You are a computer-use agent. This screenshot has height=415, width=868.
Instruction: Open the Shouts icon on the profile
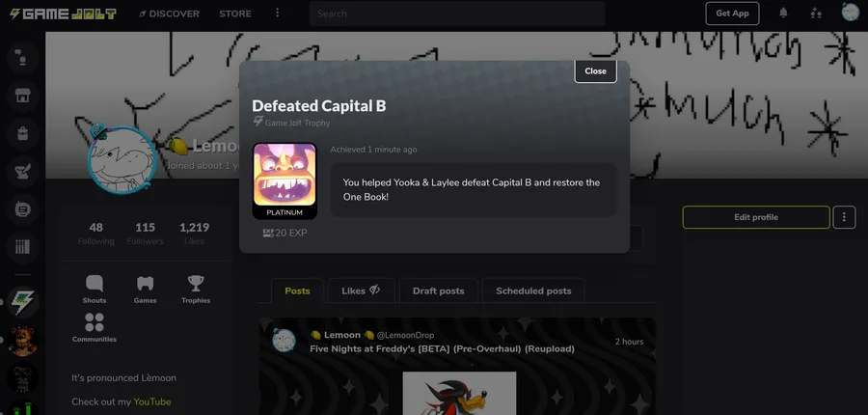coord(95,290)
